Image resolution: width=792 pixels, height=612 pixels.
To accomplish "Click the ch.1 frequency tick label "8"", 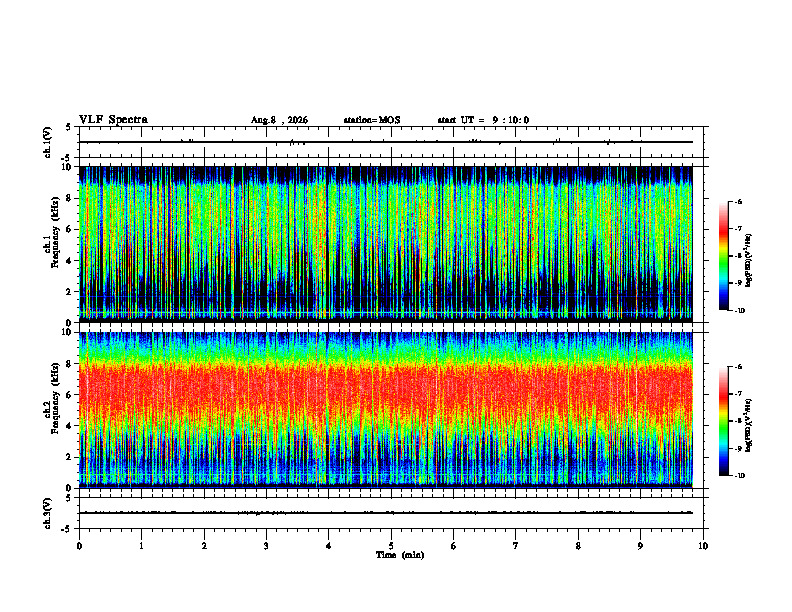I will [x=70, y=198].
